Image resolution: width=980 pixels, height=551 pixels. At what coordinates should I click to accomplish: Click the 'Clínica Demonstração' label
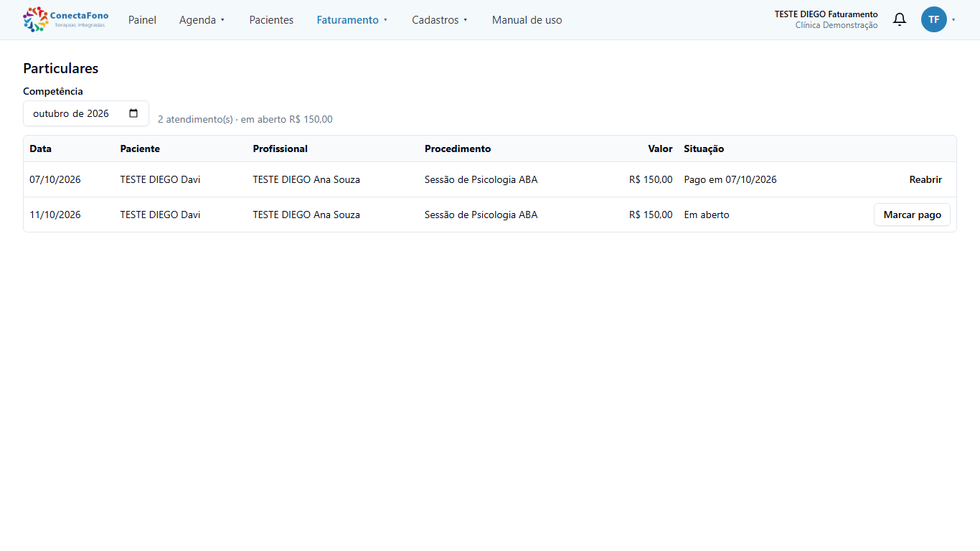[837, 25]
